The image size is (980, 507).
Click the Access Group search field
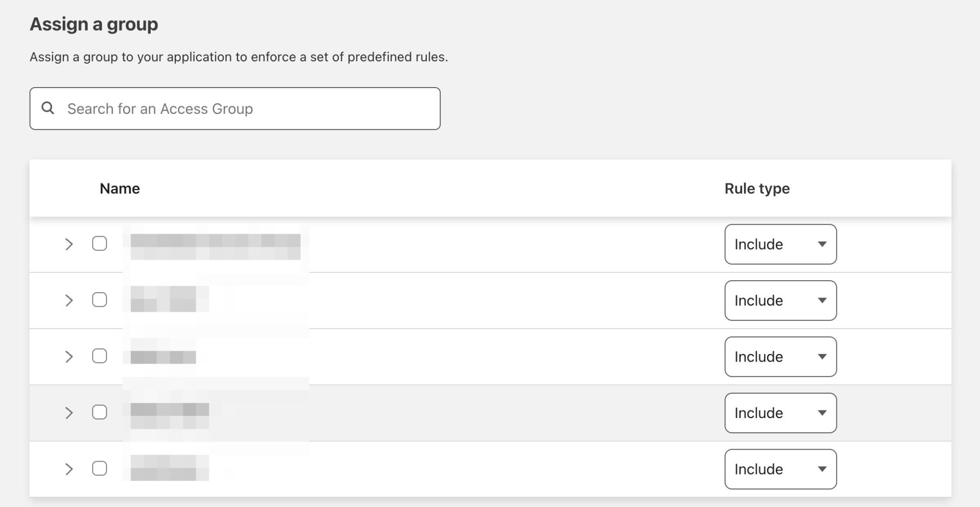234,108
